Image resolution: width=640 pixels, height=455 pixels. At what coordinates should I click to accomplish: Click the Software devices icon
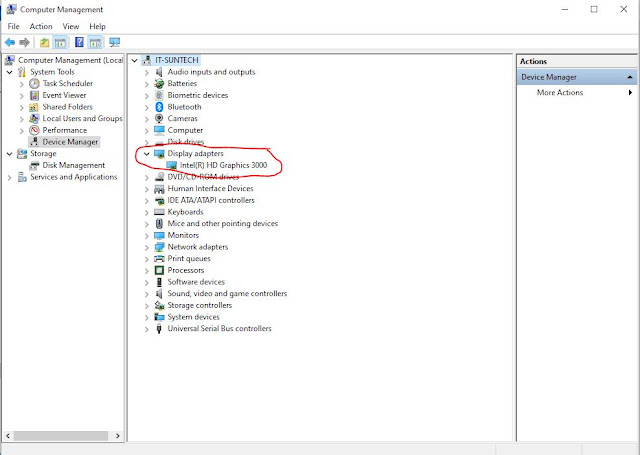159,282
